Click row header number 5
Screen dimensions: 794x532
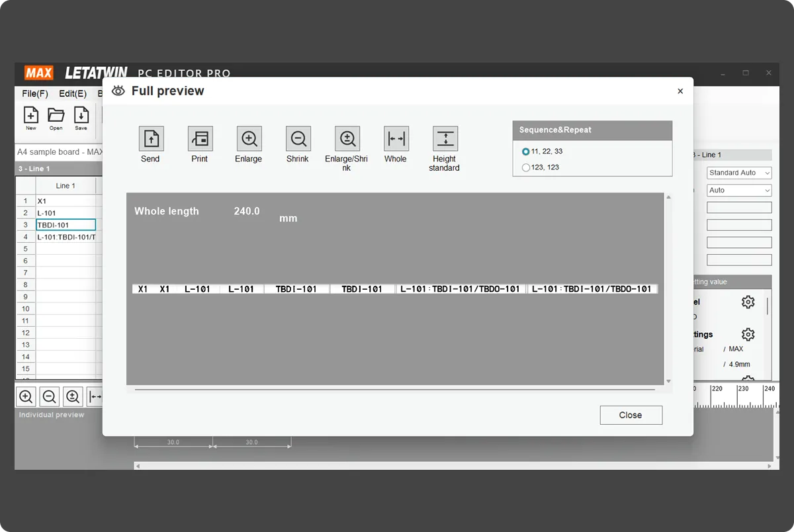pos(26,249)
